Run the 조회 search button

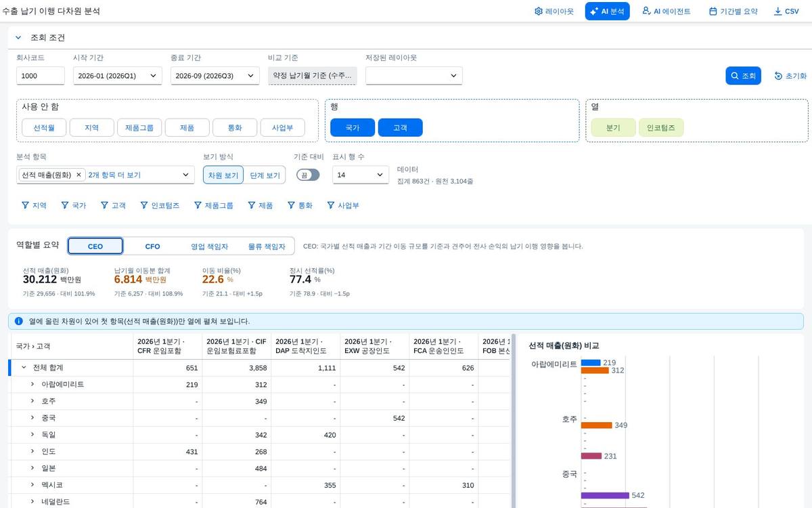pos(743,76)
